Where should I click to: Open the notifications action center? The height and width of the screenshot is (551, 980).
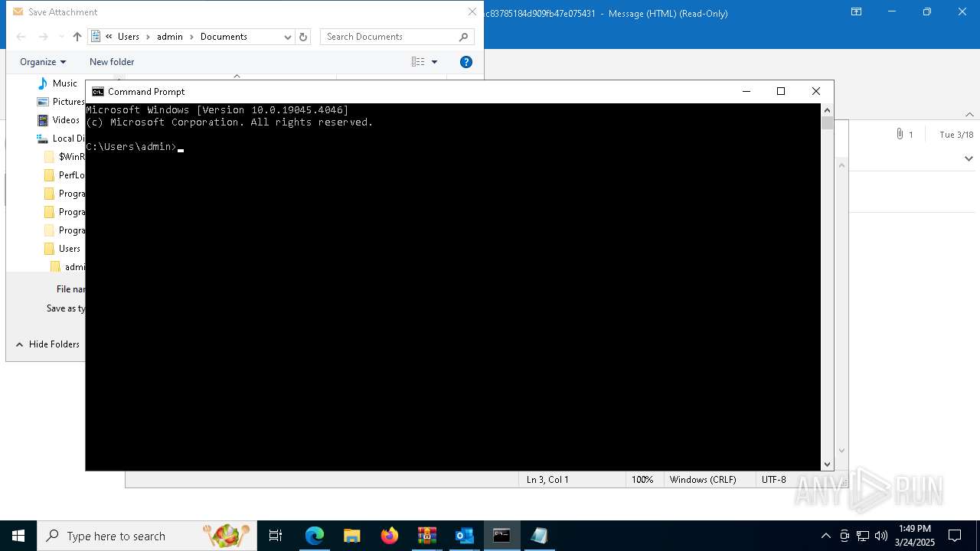click(x=955, y=536)
